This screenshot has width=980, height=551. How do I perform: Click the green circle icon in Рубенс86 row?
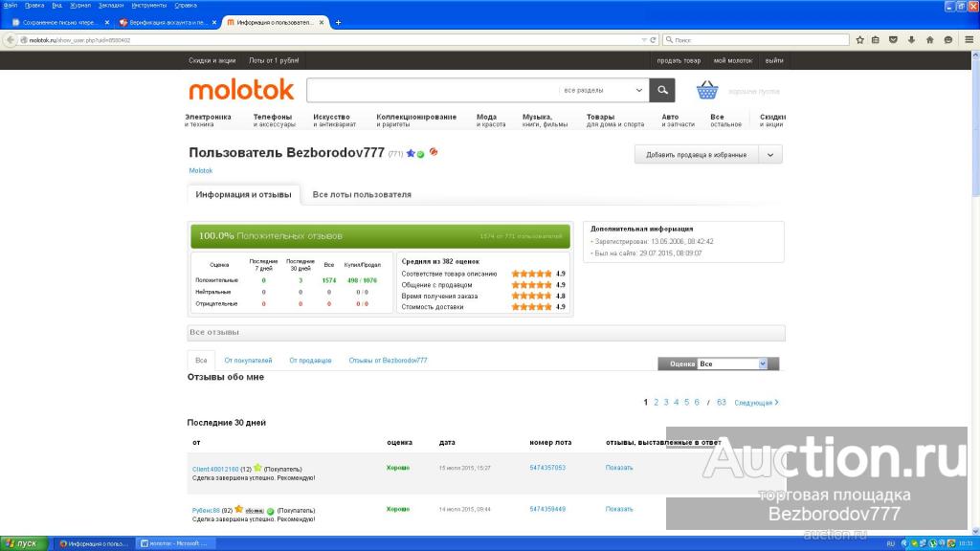pos(271,511)
